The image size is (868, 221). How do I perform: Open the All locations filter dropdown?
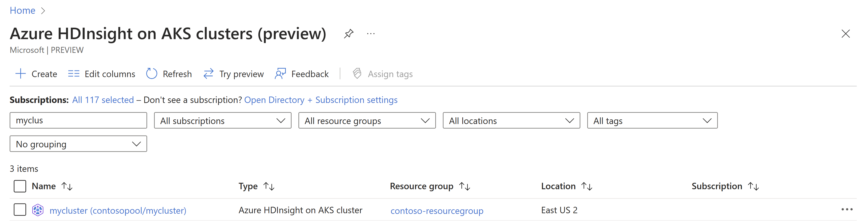coord(512,120)
